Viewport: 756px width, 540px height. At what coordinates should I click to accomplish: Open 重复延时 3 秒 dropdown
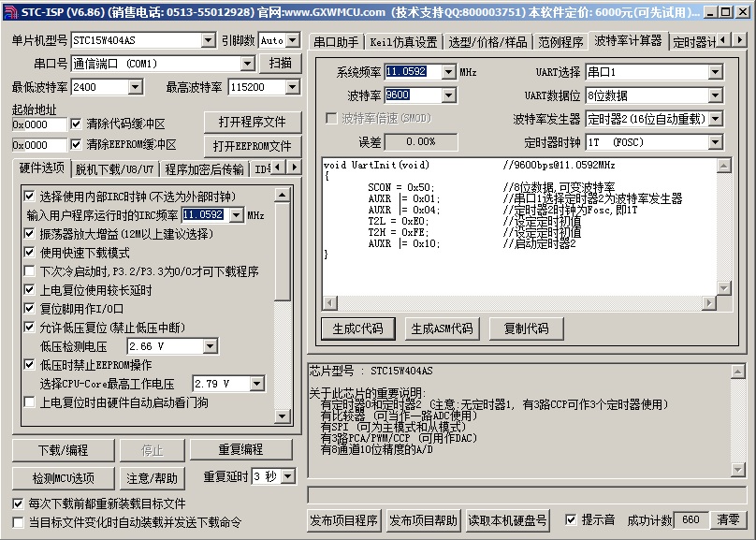click(288, 477)
